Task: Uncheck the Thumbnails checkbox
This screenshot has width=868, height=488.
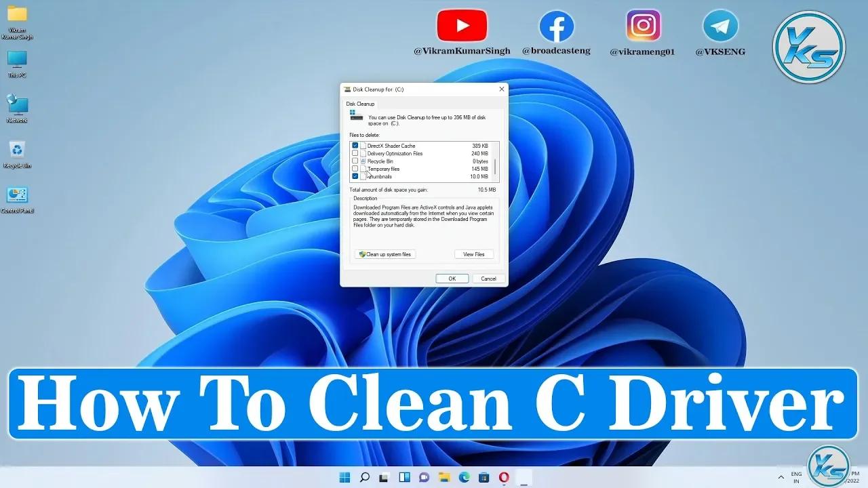Action: [355, 176]
